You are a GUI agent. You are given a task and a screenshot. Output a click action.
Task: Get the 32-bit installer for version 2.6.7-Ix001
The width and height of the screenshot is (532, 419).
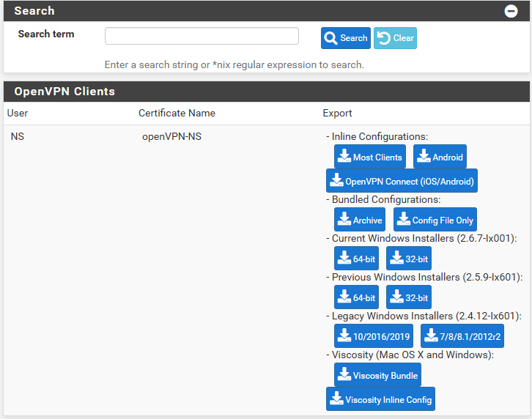click(x=409, y=258)
